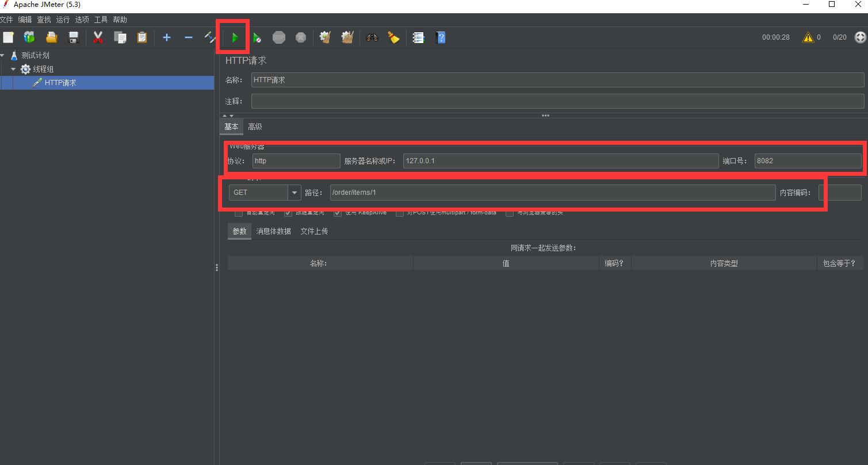The image size is (868, 465).
Task: Collapse the 测试计划 tree arrow
Action: click(3, 56)
